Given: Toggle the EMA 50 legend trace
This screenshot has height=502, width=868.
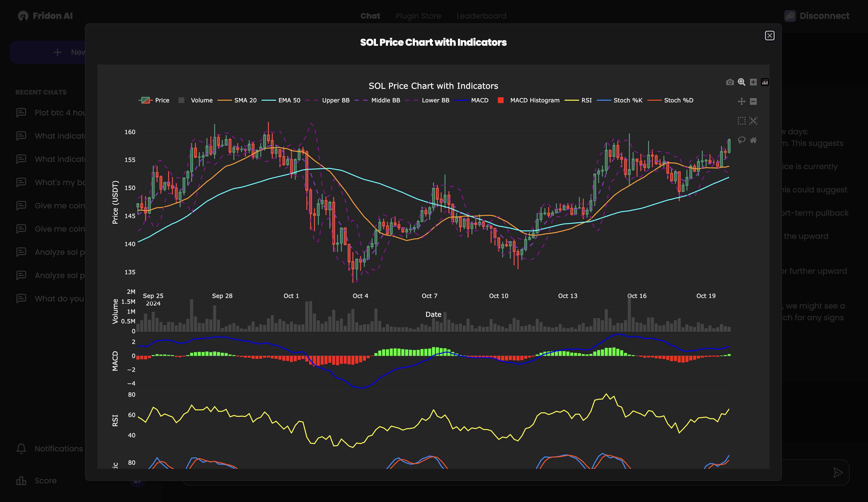Looking at the screenshot, I should pos(289,100).
